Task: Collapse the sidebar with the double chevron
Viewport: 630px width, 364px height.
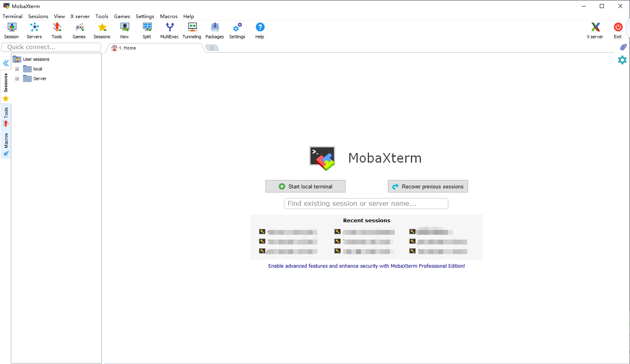Action: coord(6,63)
